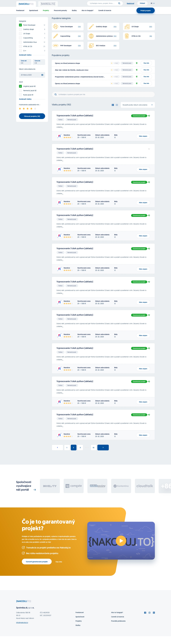The image size is (171, 644).
Task: Click the Pridať projekt button
Action: (145, 10)
